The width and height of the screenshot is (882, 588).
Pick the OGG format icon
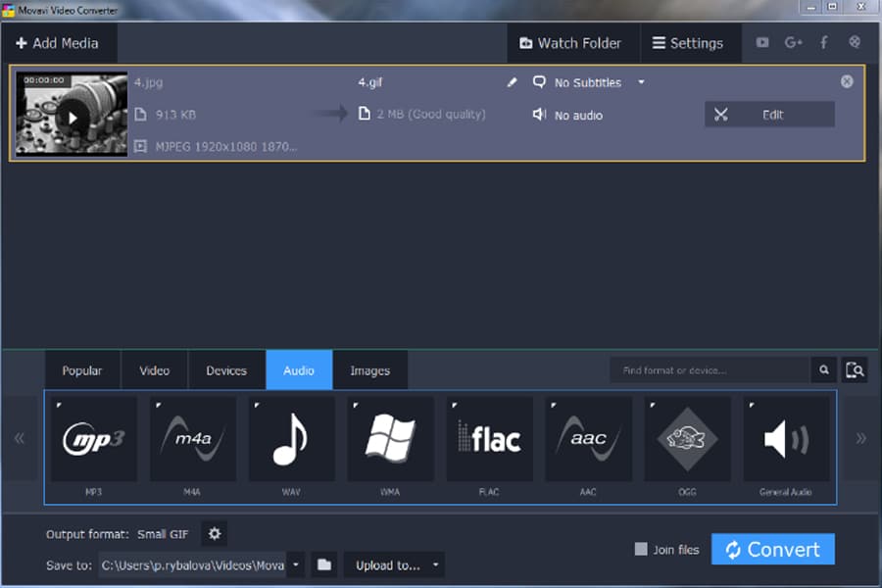coord(687,439)
